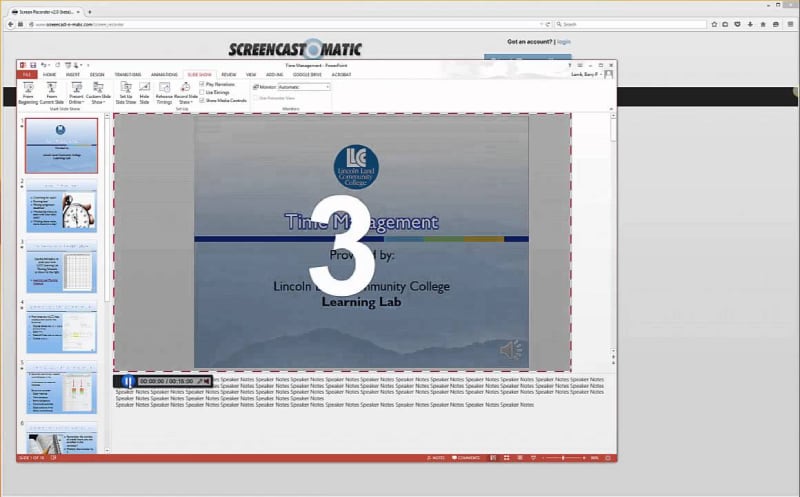Switch to Reading View in status bar

pyautogui.click(x=520, y=458)
